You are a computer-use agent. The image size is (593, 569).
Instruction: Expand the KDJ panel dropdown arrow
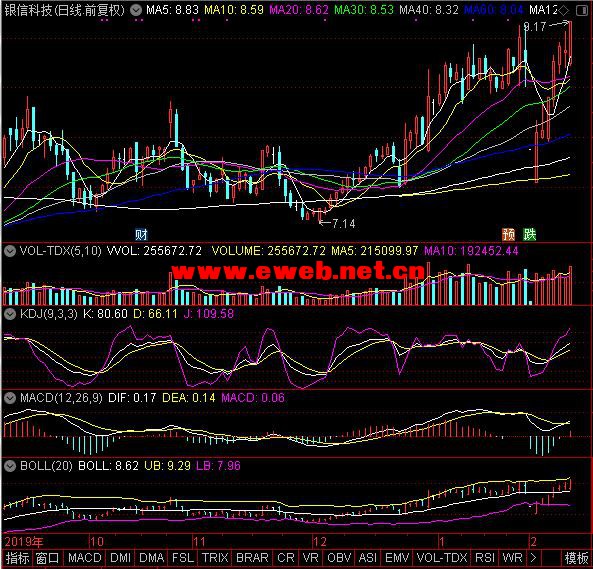9,314
